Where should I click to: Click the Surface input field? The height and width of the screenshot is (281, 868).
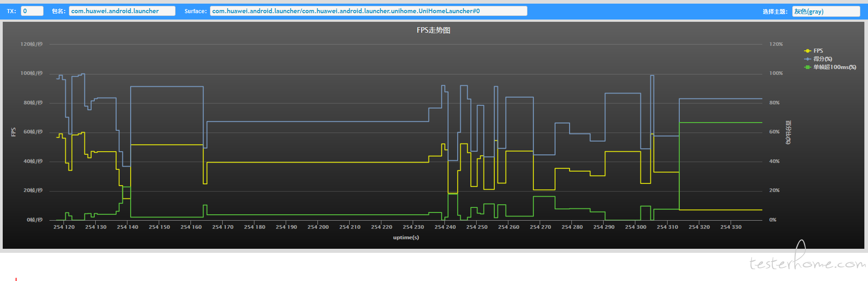[x=368, y=11]
